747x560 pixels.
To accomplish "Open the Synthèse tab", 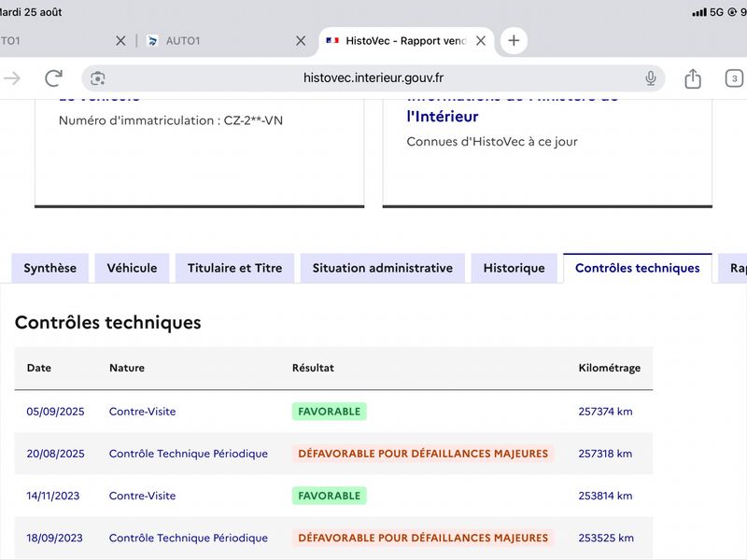I will [x=50, y=268].
